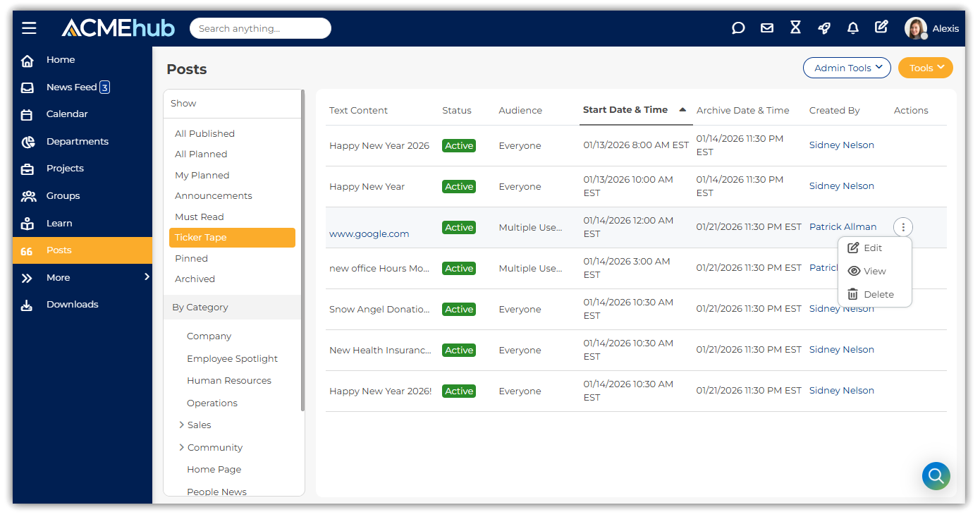Click the floating search magnifier button
The width and height of the screenshot is (980, 517).
(x=936, y=476)
